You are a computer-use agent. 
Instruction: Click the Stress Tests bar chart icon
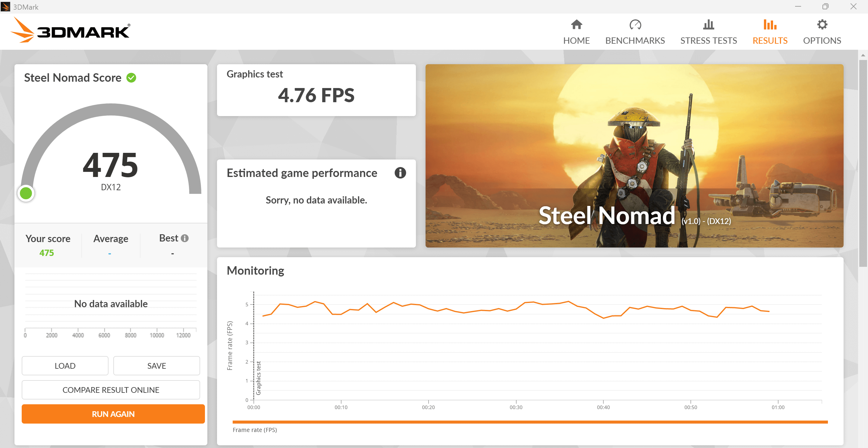708,25
